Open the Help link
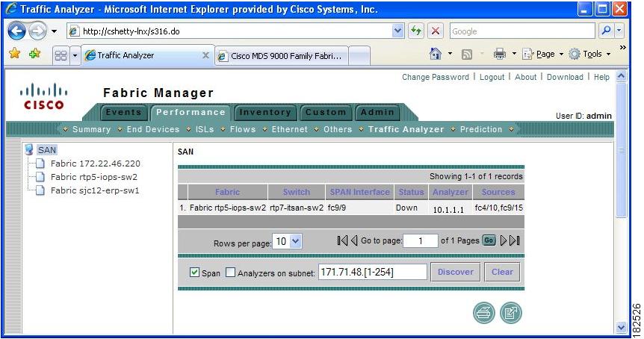The width and height of the screenshot is (644, 339). pos(601,77)
